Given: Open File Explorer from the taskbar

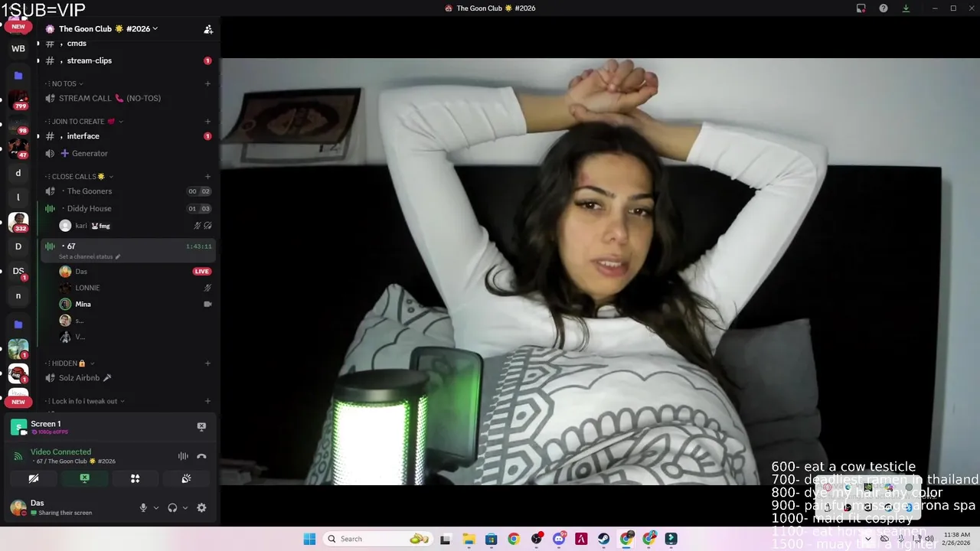Looking at the screenshot, I should click(x=469, y=539).
